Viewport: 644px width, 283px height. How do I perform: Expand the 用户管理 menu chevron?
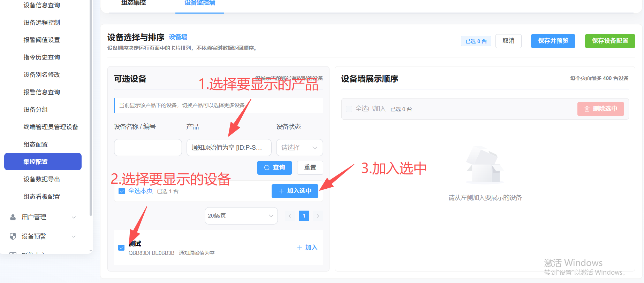(74, 217)
